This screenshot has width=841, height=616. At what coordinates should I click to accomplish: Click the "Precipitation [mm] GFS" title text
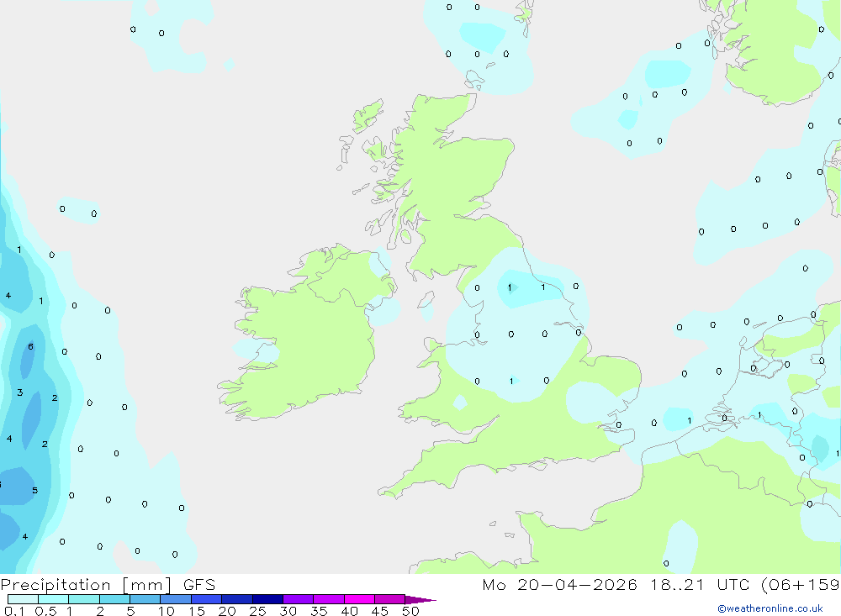(108, 585)
